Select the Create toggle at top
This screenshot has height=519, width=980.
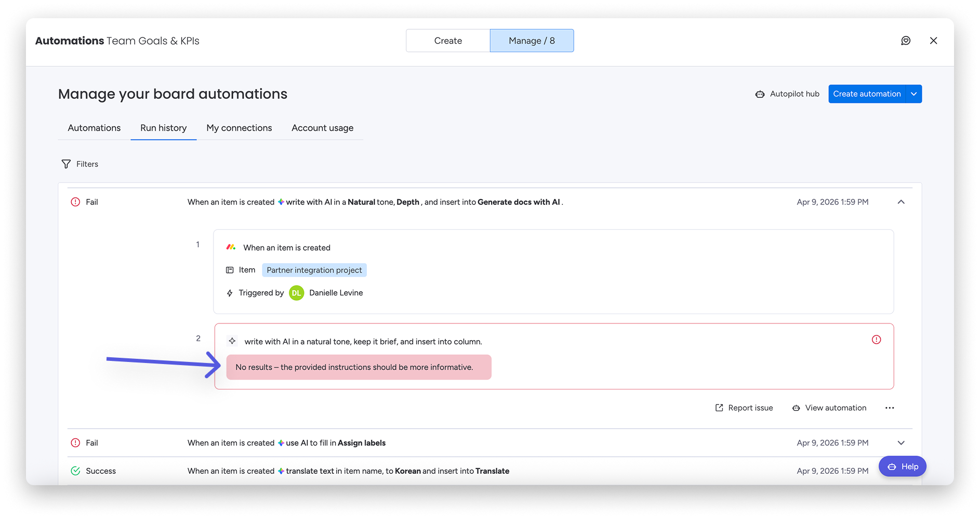click(448, 41)
